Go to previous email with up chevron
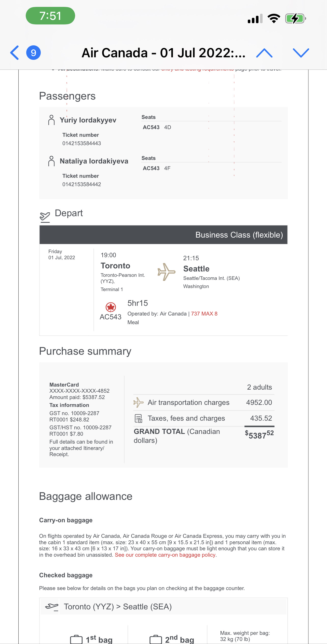The height and width of the screenshot is (644, 327). pyautogui.click(x=264, y=53)
